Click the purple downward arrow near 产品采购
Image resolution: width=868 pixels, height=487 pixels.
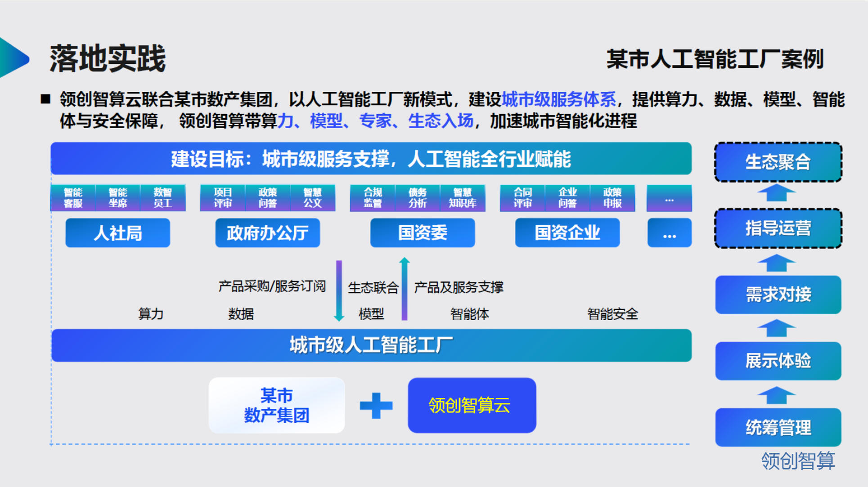[x=339, y=290]
